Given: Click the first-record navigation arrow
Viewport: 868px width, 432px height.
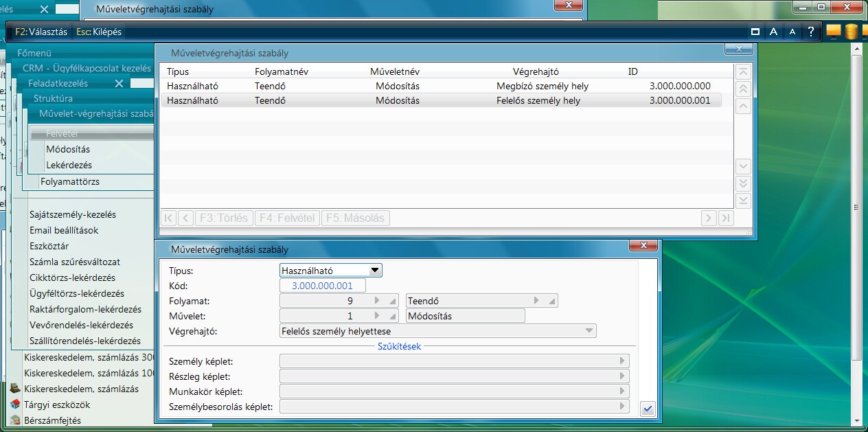Looking at the screenshot, I should pos(168,218).
